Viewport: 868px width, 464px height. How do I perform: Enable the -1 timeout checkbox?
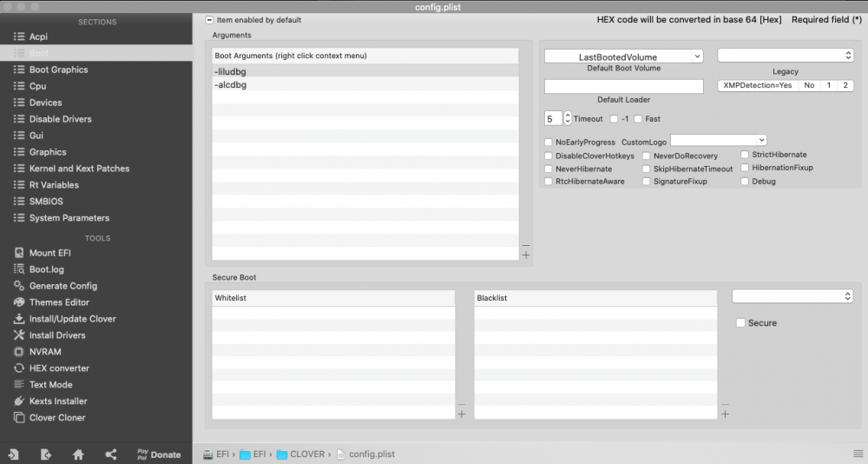coord(614,119)
